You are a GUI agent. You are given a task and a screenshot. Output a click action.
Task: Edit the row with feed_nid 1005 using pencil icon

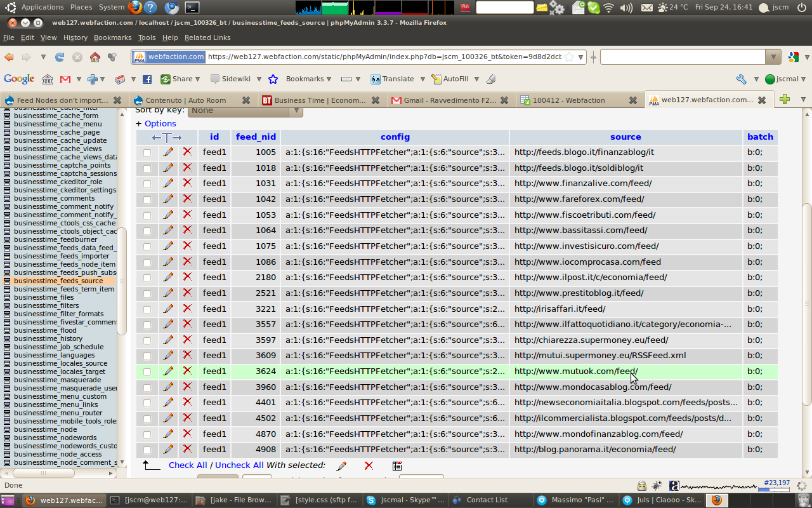click(168, 152)
